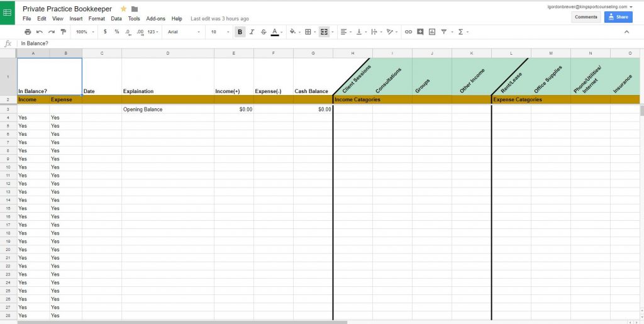Select row 10 header

pos(8,167)
